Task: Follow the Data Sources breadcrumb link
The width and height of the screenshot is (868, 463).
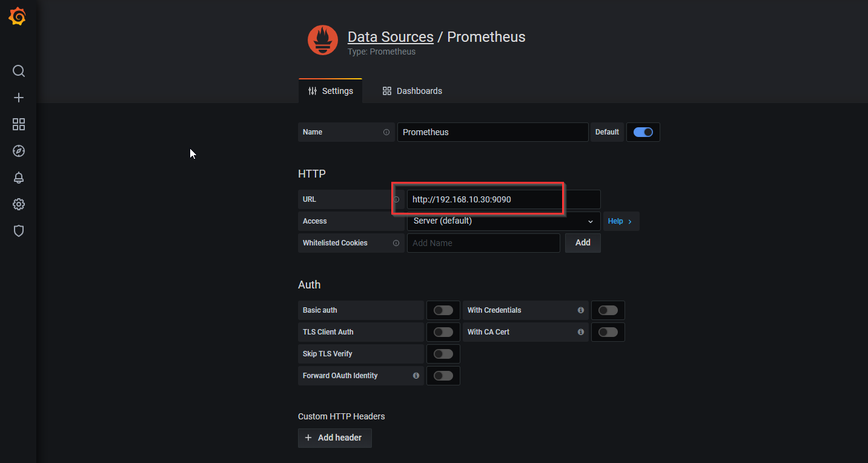Action: point(391,37)
